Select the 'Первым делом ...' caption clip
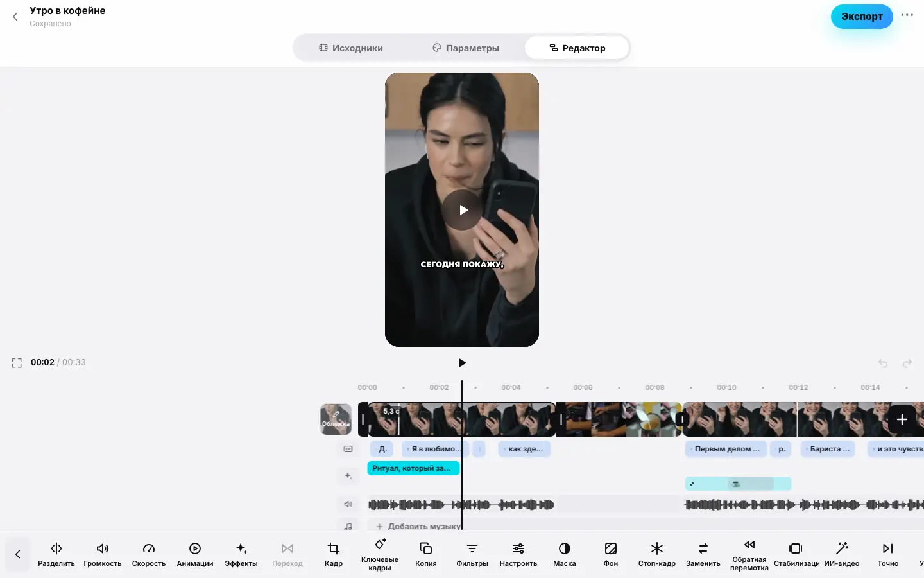The image size is (924, 578). (x=726, y=449)
